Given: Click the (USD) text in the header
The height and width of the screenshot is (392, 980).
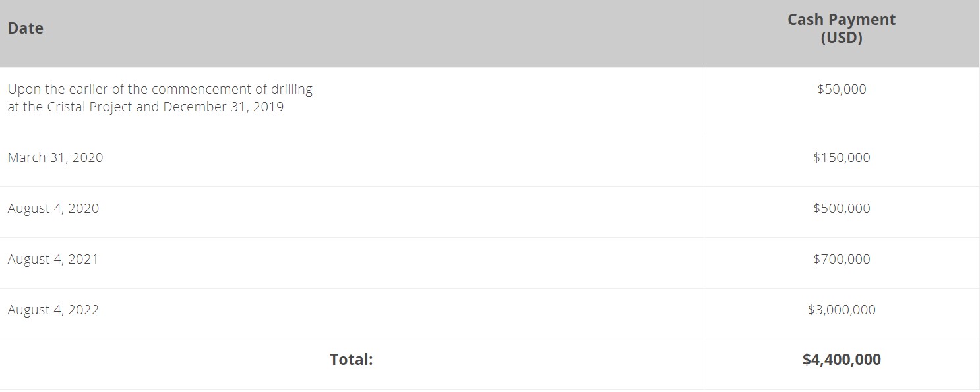Looking at the screenshot, I should point(842,38).
